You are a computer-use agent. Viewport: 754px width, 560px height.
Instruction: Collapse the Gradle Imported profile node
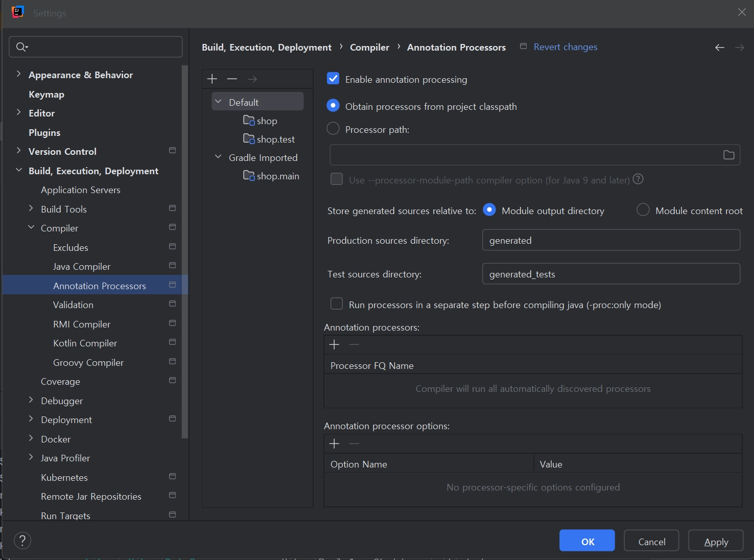pos(218,157)
